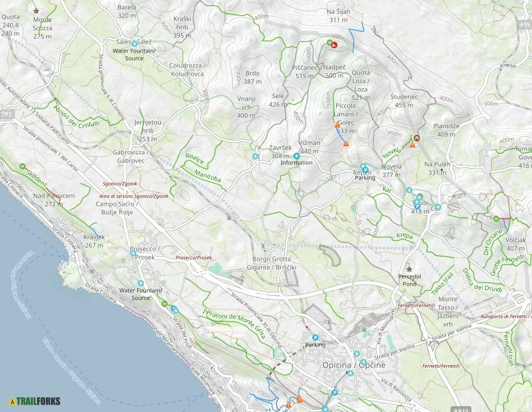Select the Grotte Fernetti trail label
This screenshot has width=532, height=412.
click(x=507, y=264)
